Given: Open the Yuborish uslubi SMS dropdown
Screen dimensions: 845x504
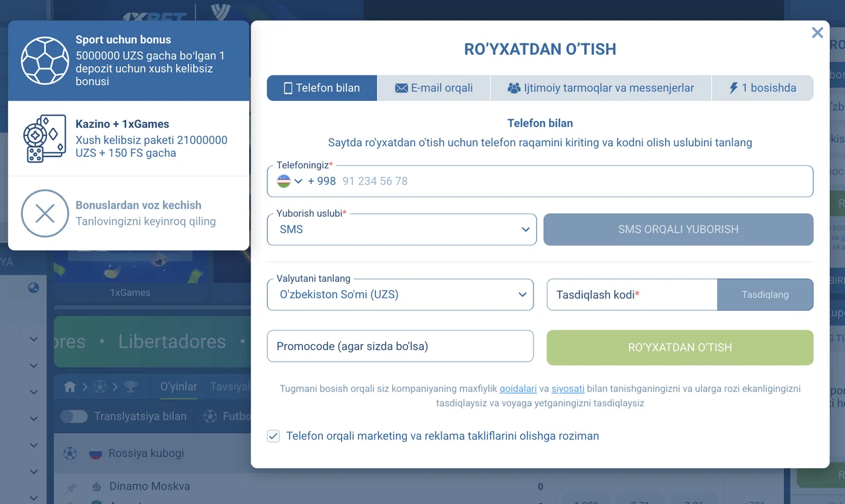Looking at the screenshot, I should [402, 229].
